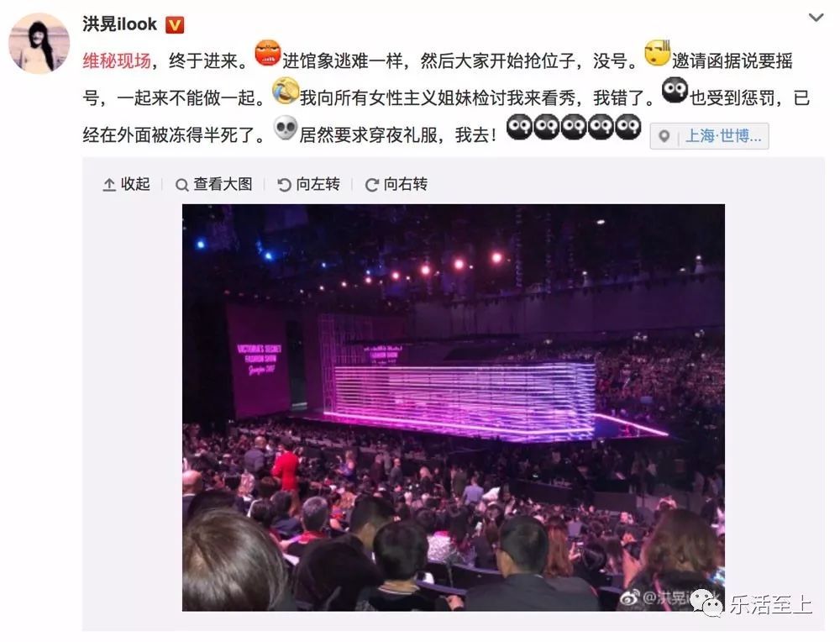Collapse the image with 收起
This screenshot has width=840, height=642.
click(127, 184)
